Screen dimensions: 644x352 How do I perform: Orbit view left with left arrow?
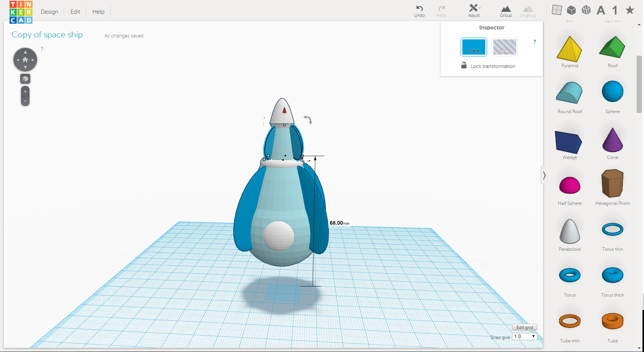[18, 60]
